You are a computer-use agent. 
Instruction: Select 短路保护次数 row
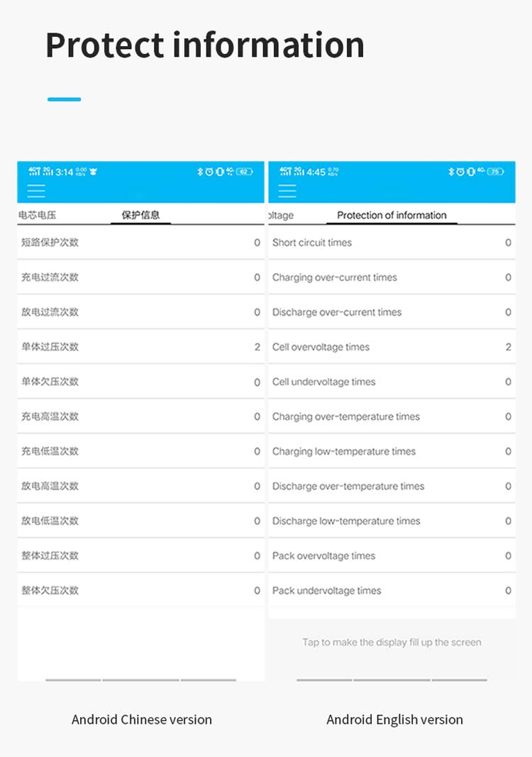point(140,243)
